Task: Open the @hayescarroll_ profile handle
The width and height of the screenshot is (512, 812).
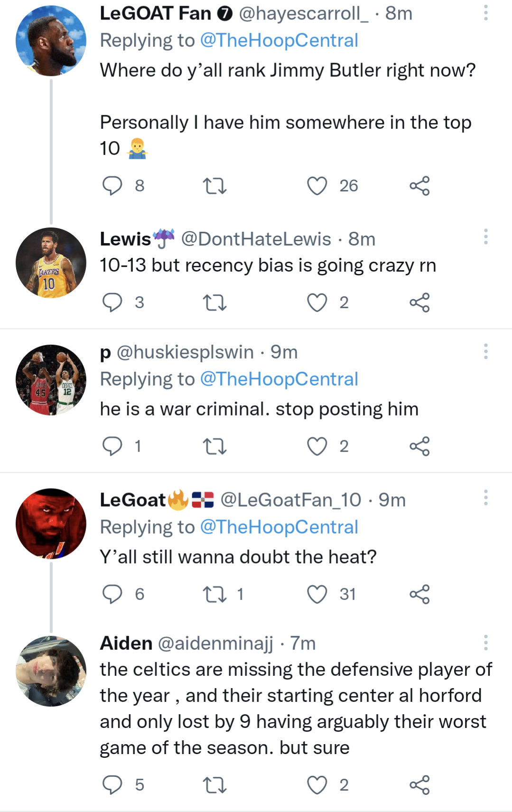Action: 303,13
